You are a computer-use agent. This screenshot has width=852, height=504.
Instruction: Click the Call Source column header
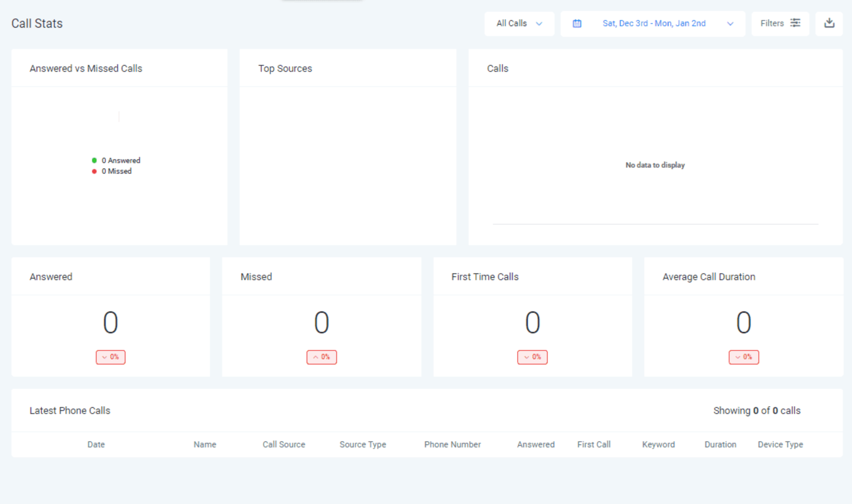pyautogui.click(x=284, y=444)
